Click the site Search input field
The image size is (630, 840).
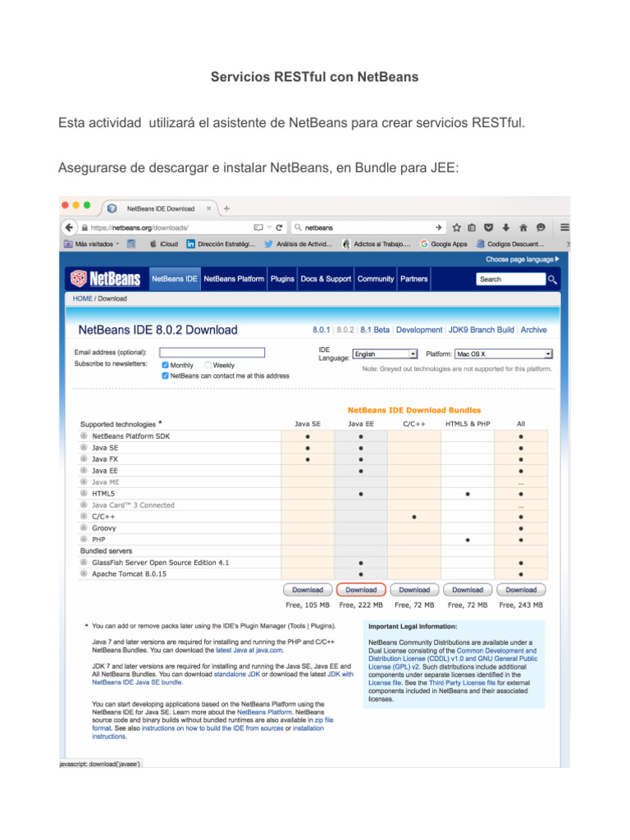click(x=510, y=279)
